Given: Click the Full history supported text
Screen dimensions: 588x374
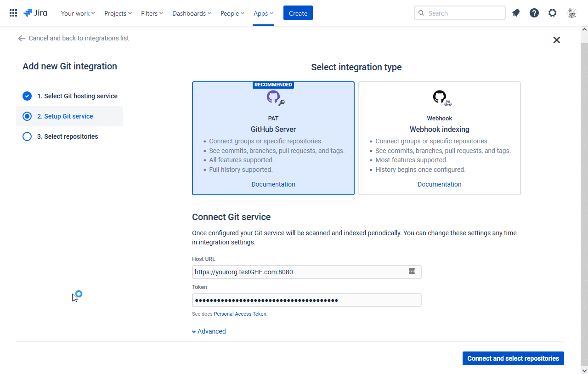Looking at the screenshot, I should pos(241,170).
